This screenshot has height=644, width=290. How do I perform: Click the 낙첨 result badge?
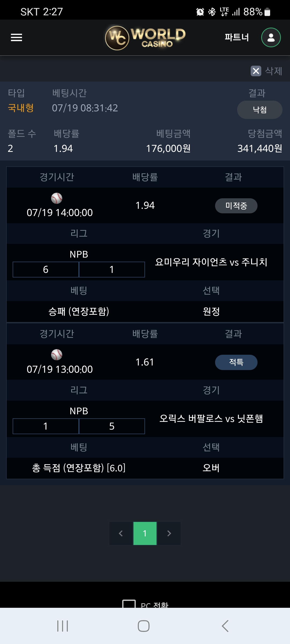click(x=260, y=110)
